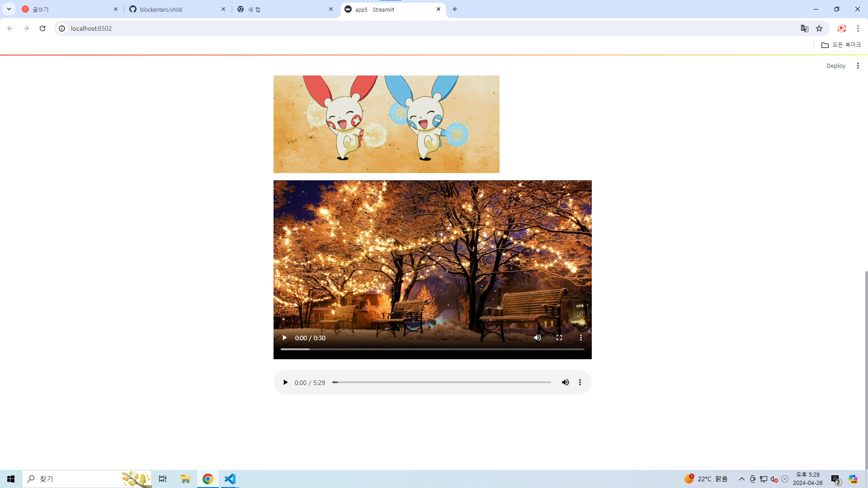Mute the video player volume
The width and height of the screenshot is (868, 488).
click(x=537, y=338)
